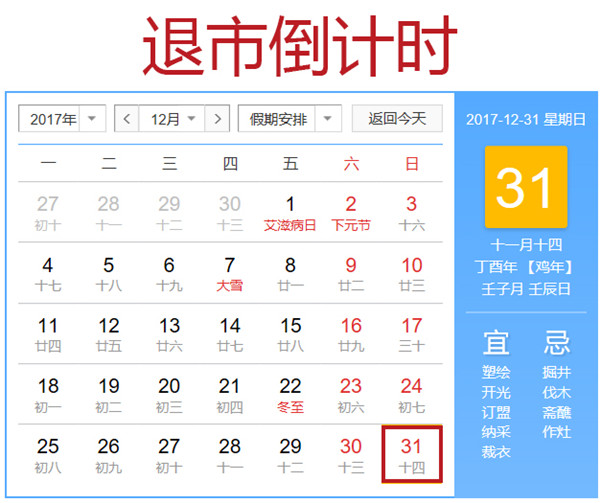
Task: Select December 25 date cell
Action: pos(48,454)
